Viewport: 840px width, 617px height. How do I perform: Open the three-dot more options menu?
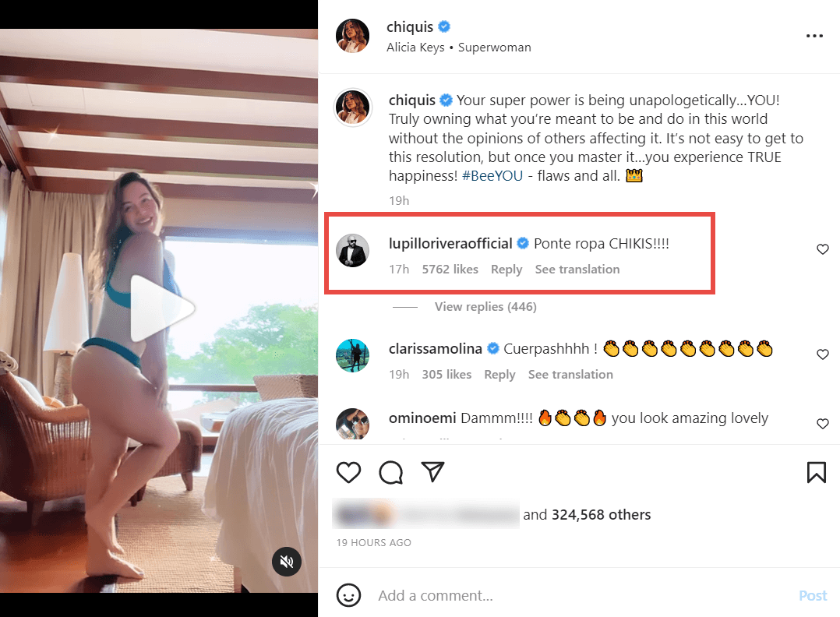[814, 36]
